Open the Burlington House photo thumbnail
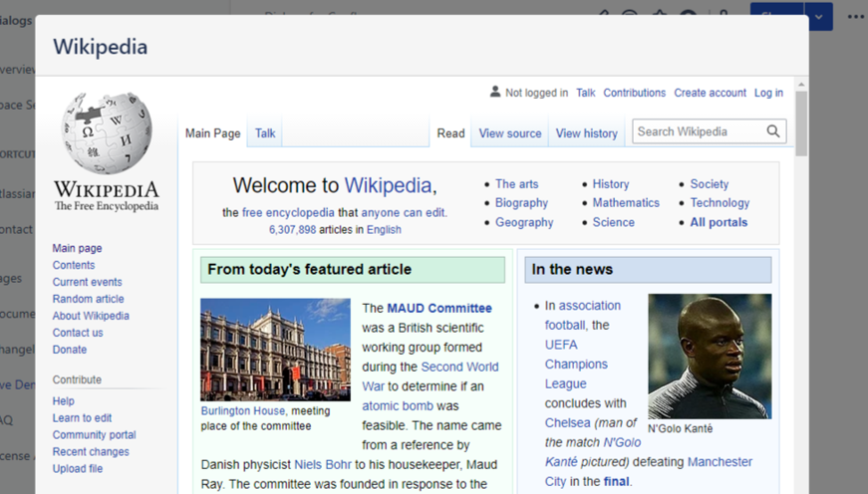 coord(275,350)
